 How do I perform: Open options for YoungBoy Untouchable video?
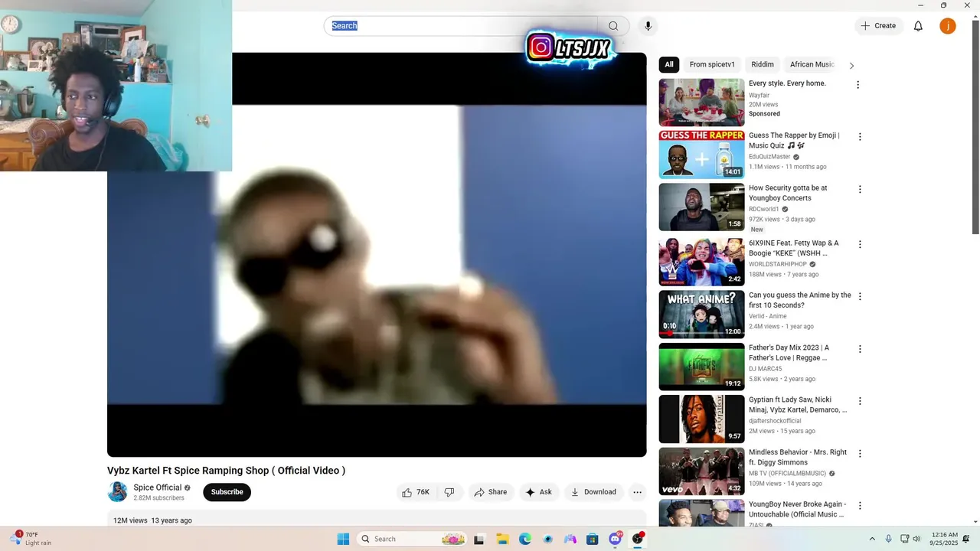coord(860,506)
